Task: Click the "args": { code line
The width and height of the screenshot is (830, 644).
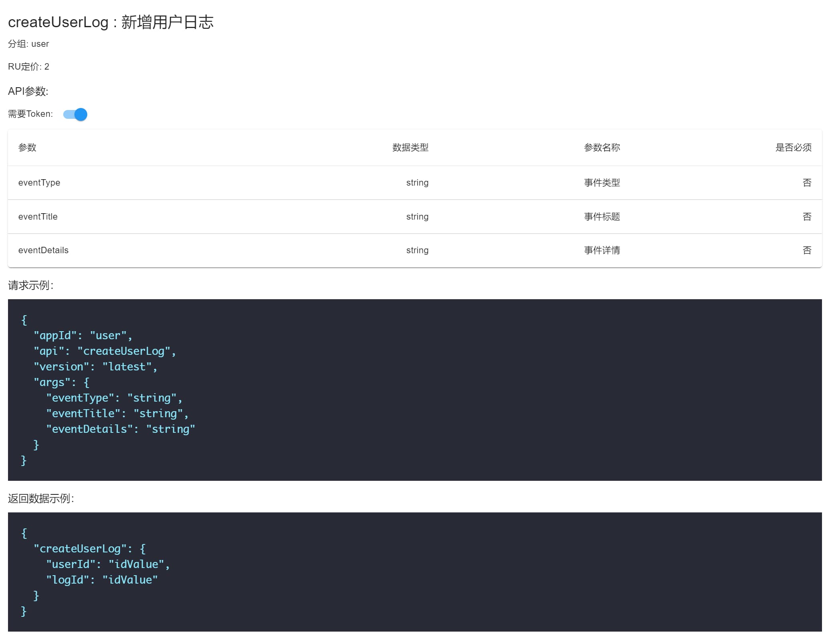Action: [62, 382]
